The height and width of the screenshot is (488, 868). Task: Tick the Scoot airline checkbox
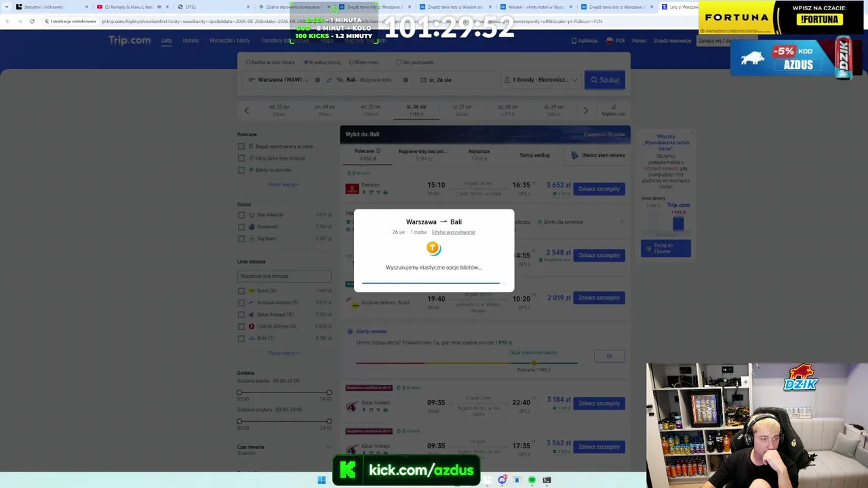[x=241, y=291]
